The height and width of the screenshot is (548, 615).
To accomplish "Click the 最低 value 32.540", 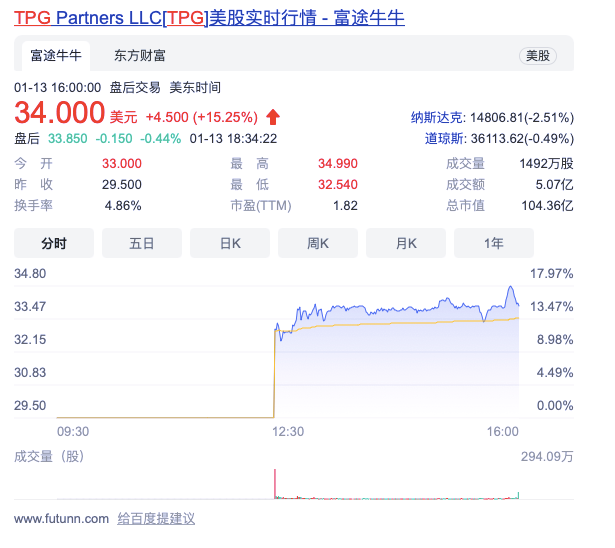I will 338,184.
